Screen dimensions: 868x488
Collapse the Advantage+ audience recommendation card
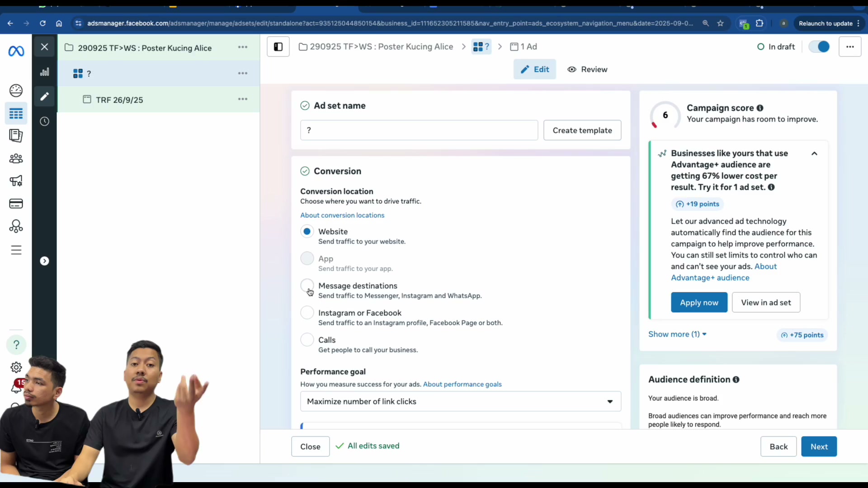tap(814, 154)
